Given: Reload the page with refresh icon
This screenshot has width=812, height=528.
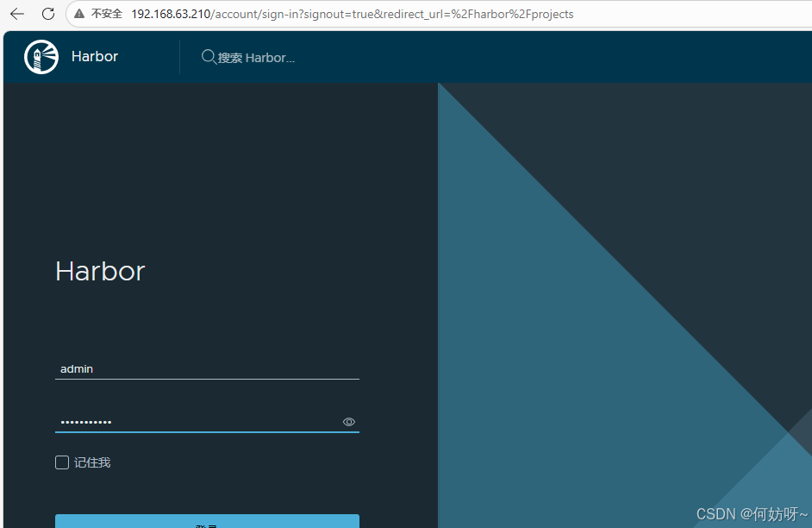Looking at the screenshot, I should (x=48, y=14).
